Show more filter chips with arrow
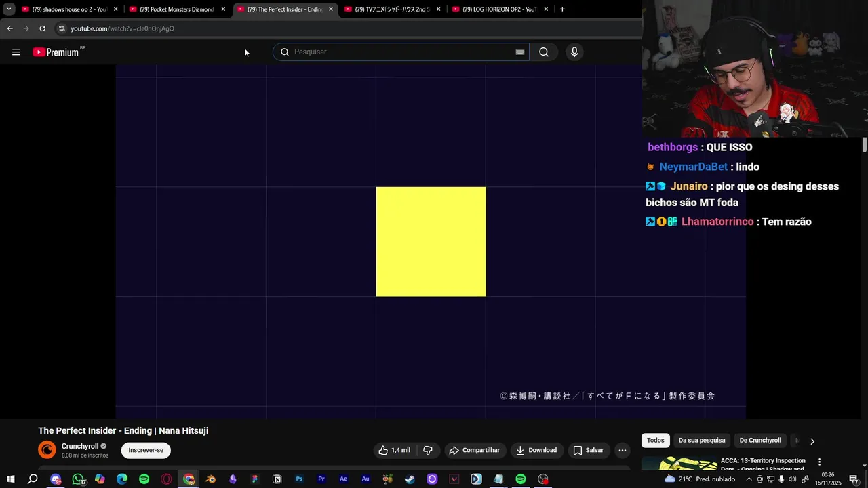The width and height of the screenshot is (868, 488). pyautogui.click(x=812, y=441)
